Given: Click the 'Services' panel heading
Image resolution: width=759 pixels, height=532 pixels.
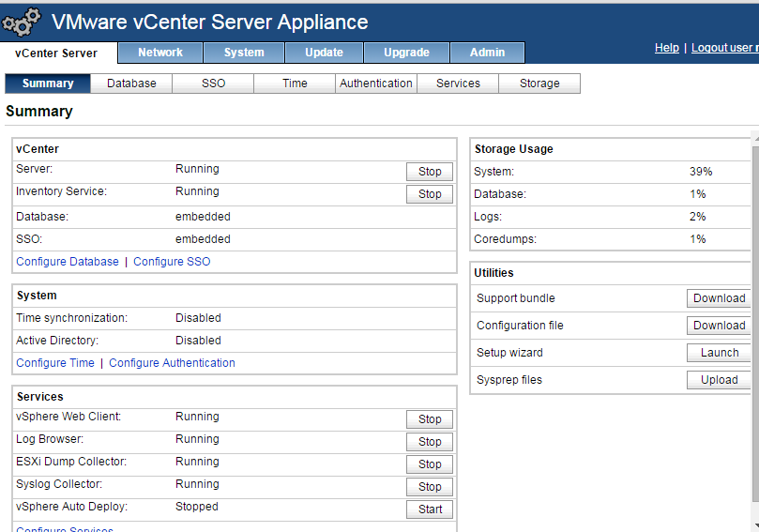Looking at the screenshot, I should (x=40, y=397).
